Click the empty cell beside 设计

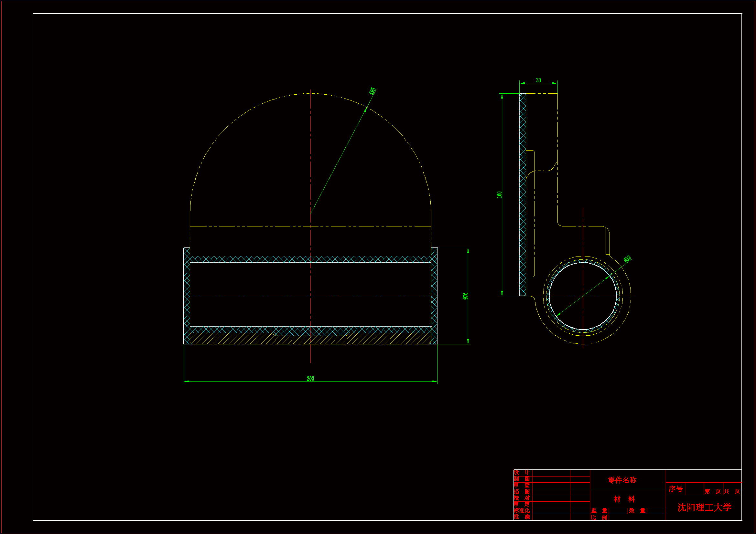(552, 473)
